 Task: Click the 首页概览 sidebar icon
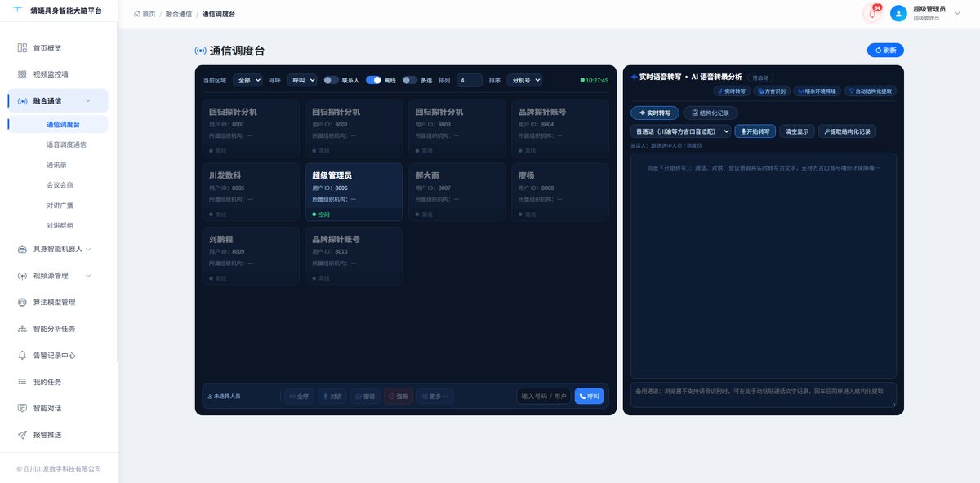(22, 48)
